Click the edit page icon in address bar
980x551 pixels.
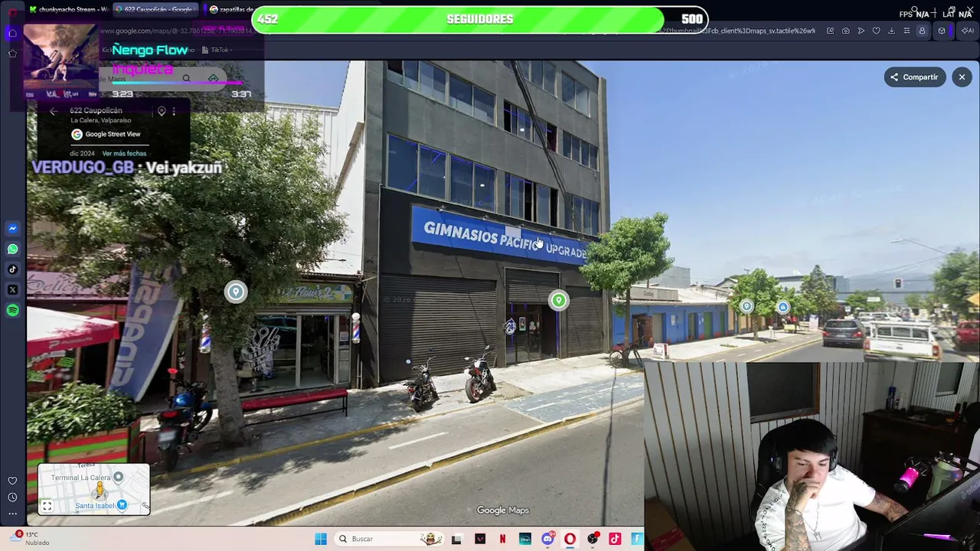pyautogui.click(x=830, y=31)
